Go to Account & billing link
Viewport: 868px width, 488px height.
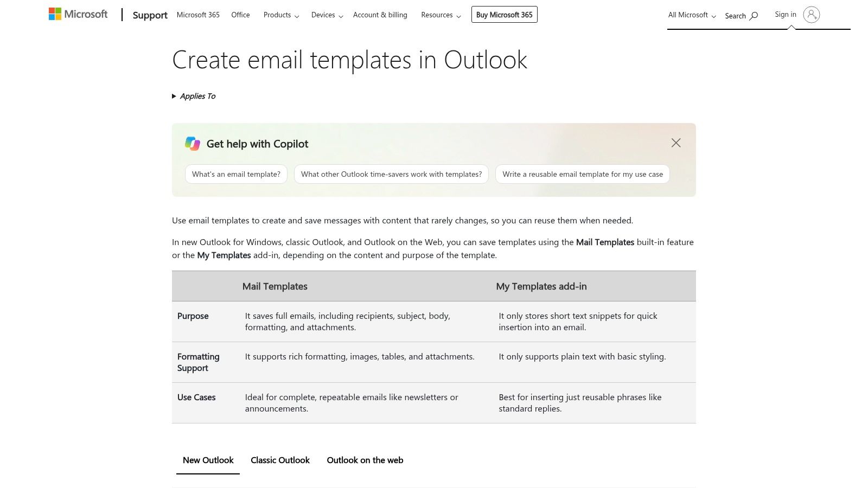click(x=380, y=15)
